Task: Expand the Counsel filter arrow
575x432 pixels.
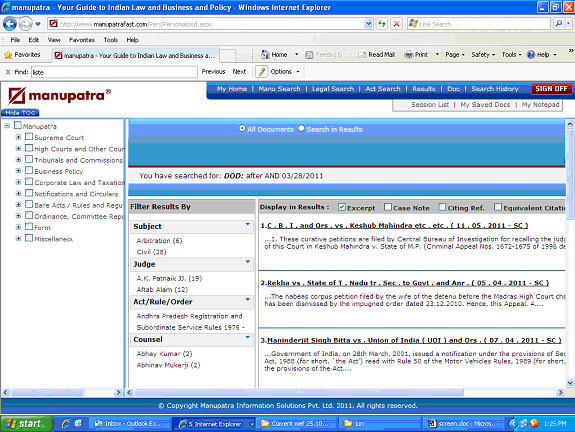Action: pyautogui.click(x=248, y=337)
